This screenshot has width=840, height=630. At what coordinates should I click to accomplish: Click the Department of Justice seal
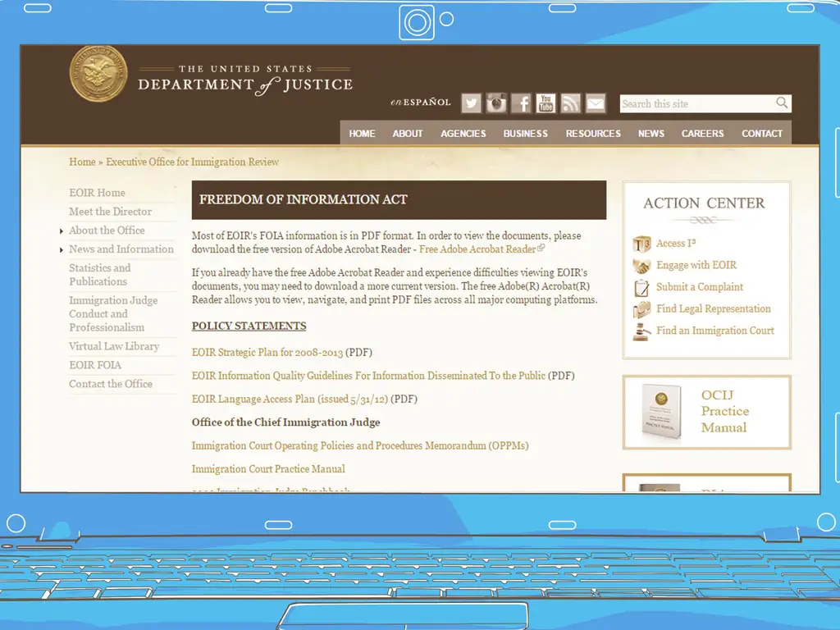tap(98, 74)
